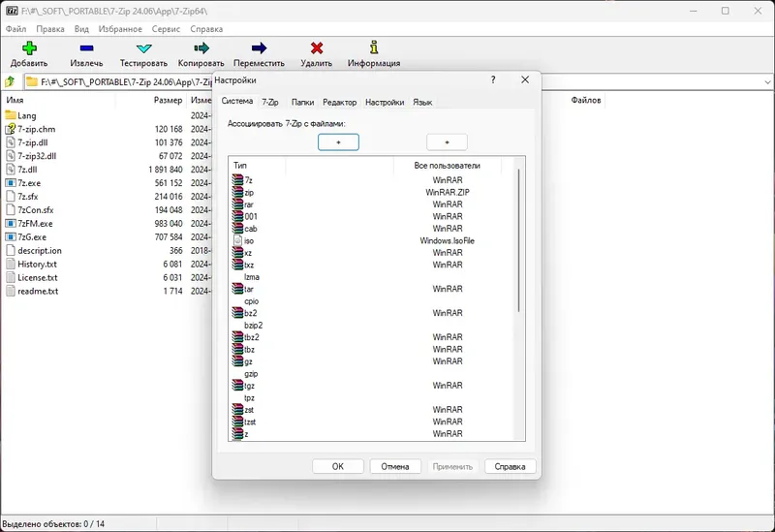Click the Справка dialog button

pyautogui.click(x=511, y=466)
